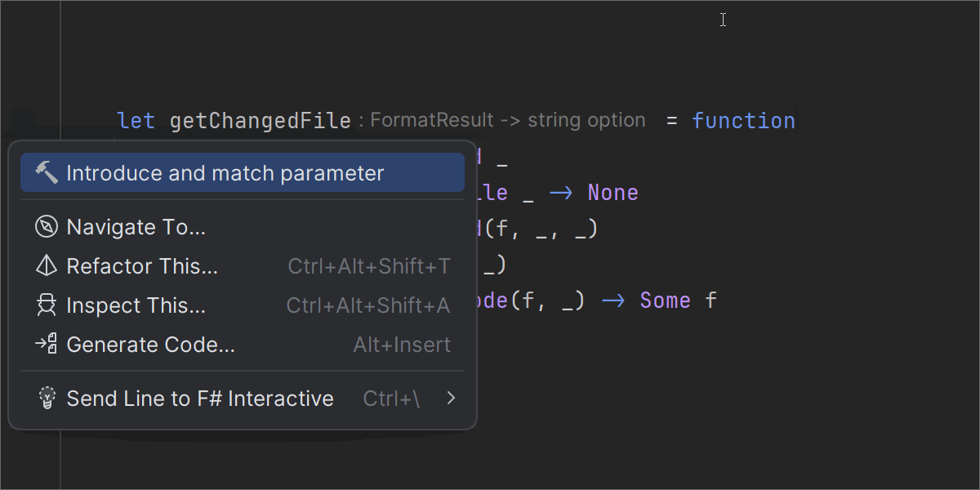Place cursor on the function keyword
980x490 pixels.
(743, 121)
